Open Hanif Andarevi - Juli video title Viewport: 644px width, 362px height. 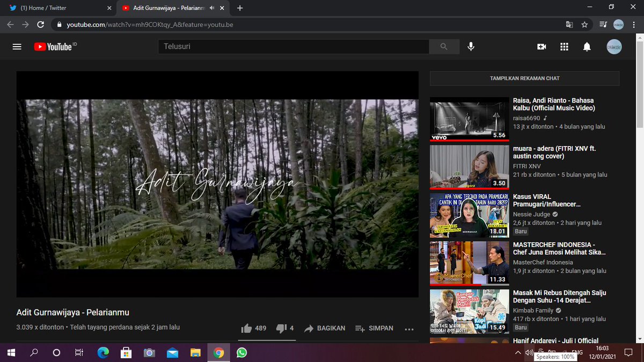point(555,341)
